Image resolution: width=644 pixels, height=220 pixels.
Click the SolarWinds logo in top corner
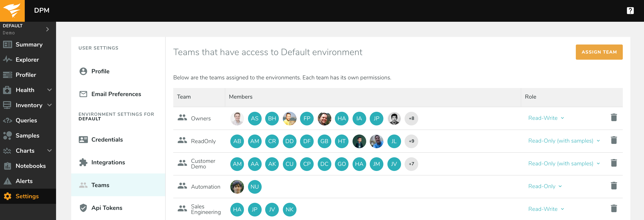(12, 11)
